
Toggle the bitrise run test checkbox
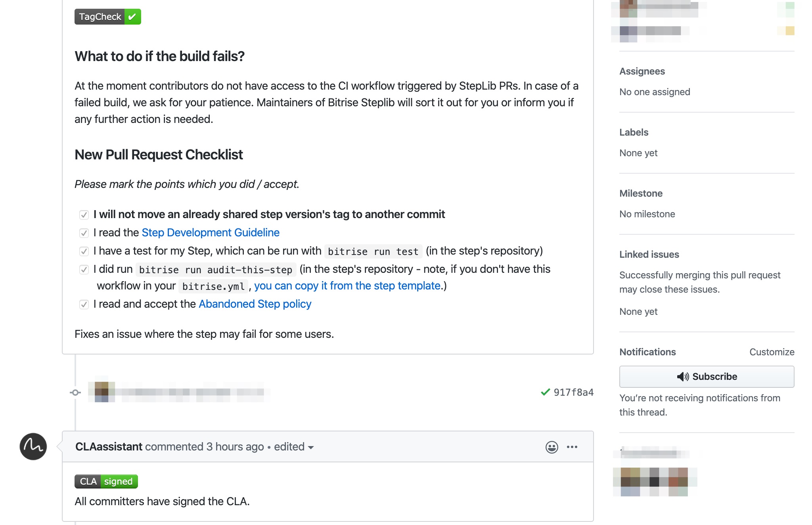click(84, 251)
